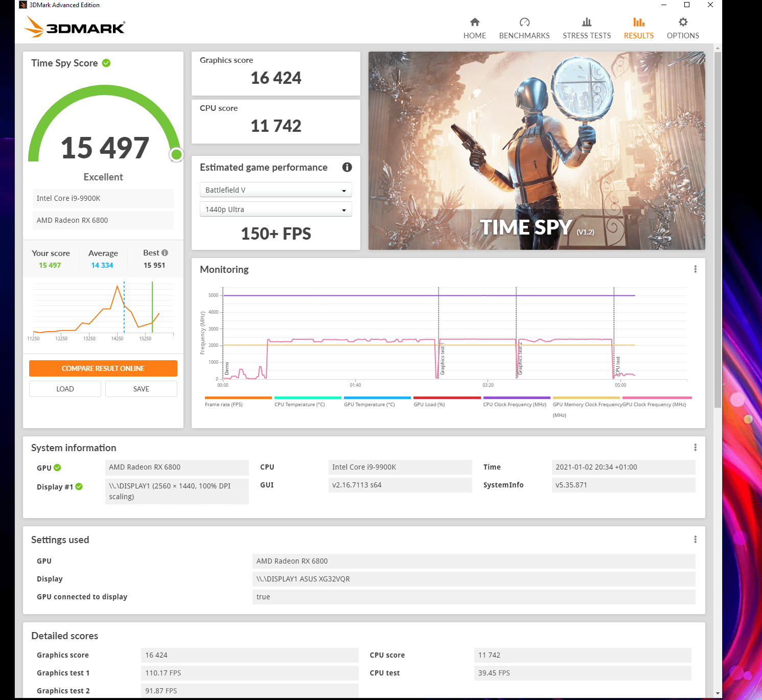Open the System information three-dot menu
Image resolution: width=762 pixels, height=700 pixels.
click(x=695, y=448)
